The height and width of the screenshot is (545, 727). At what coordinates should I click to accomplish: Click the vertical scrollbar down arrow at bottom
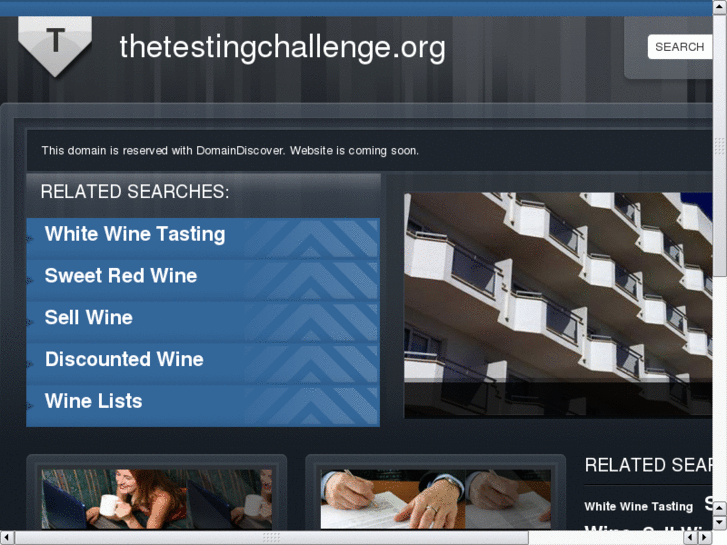pyautogui.click(x=720, y=523)
